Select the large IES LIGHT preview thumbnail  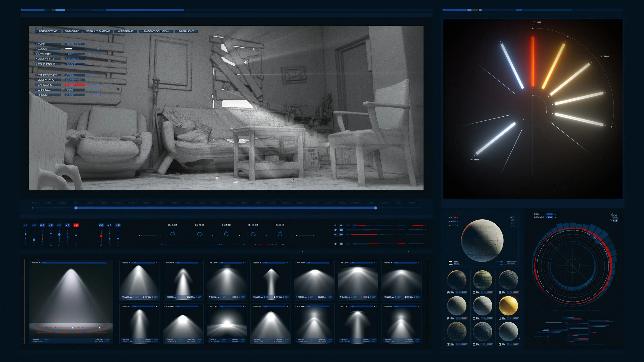(x=71, y=302)
